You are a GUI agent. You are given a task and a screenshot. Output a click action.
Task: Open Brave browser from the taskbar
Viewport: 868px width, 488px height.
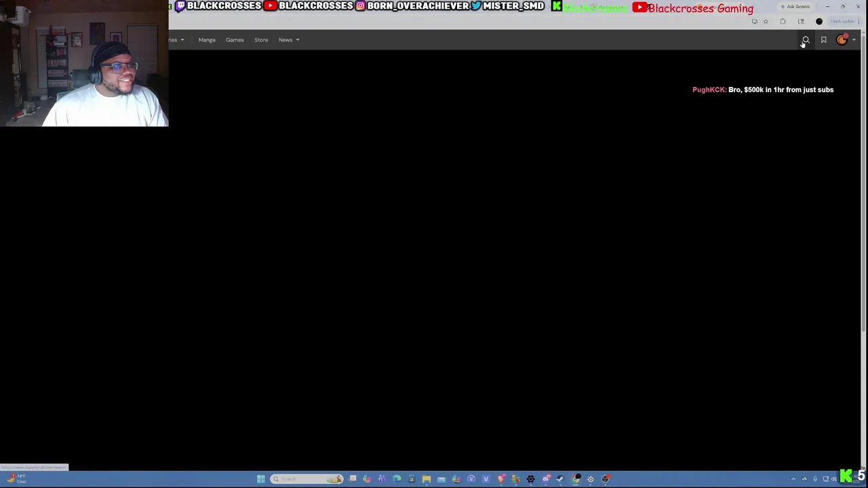tap(501, 479)
